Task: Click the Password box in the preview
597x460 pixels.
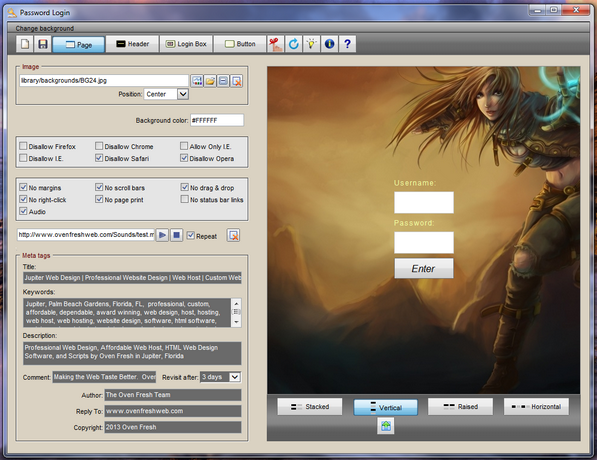Action: point(424,243)
